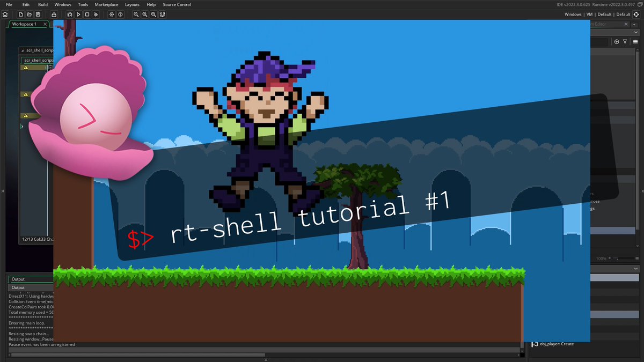Clean the project with broom icon

(96, 14)
